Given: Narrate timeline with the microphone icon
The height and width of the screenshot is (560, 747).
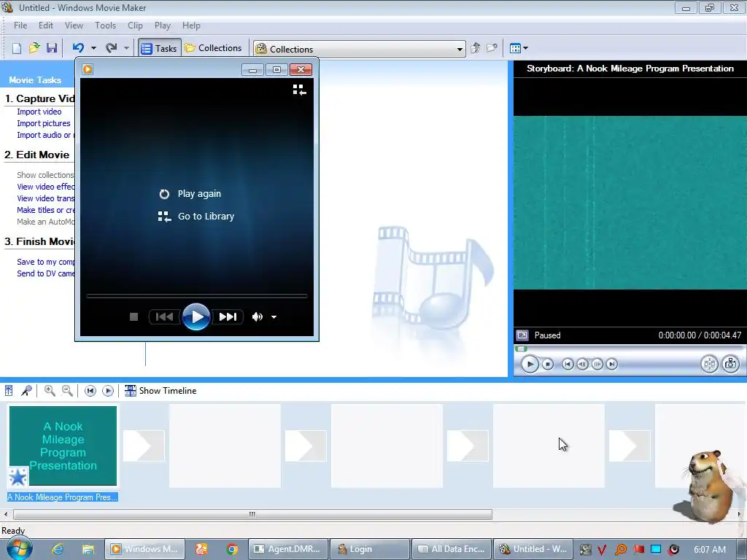Looking at the screenshot, I should [x=26, y=391].
